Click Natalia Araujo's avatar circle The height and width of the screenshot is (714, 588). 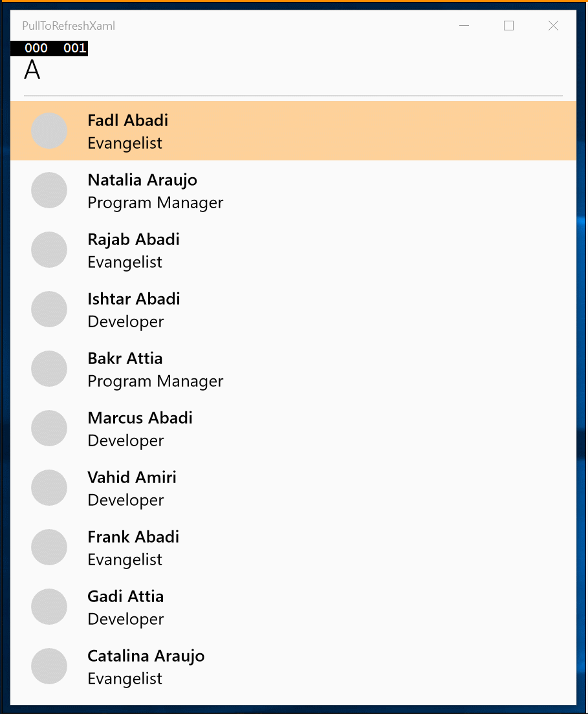tap(49, 190)
